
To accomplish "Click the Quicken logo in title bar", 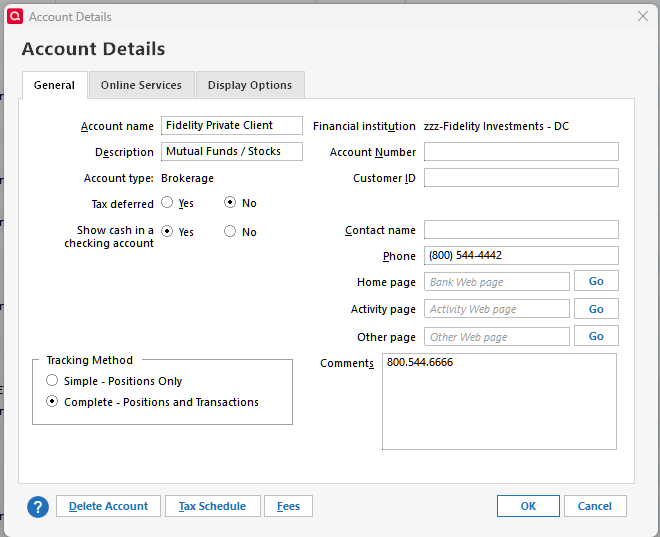I will pyautogui.click(x=15, y=16).
